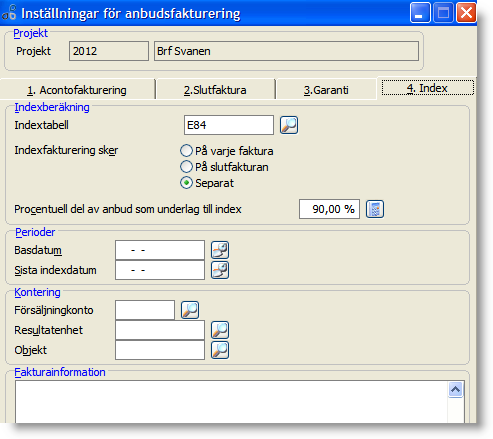This screenshot has width=493, height=439.
Task: Click the Fakturainformation scrollbar up arrow
Action: pyautogui.click(x=455, y=389)
